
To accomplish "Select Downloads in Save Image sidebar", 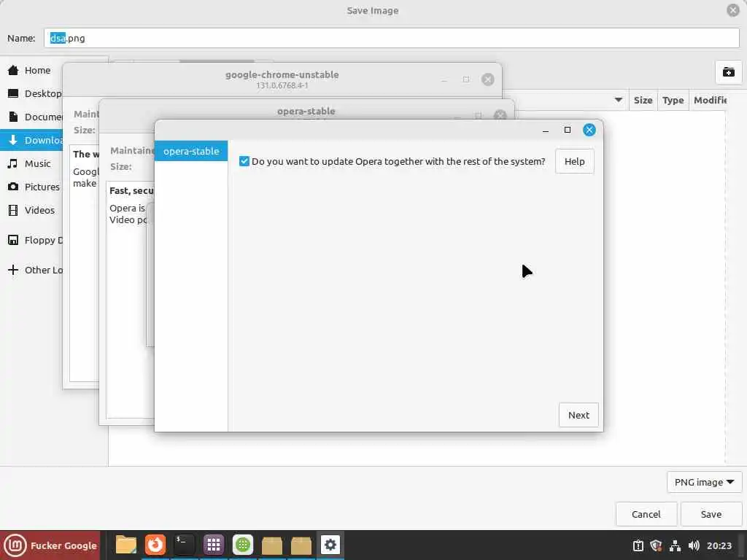I will click(31, 140).
